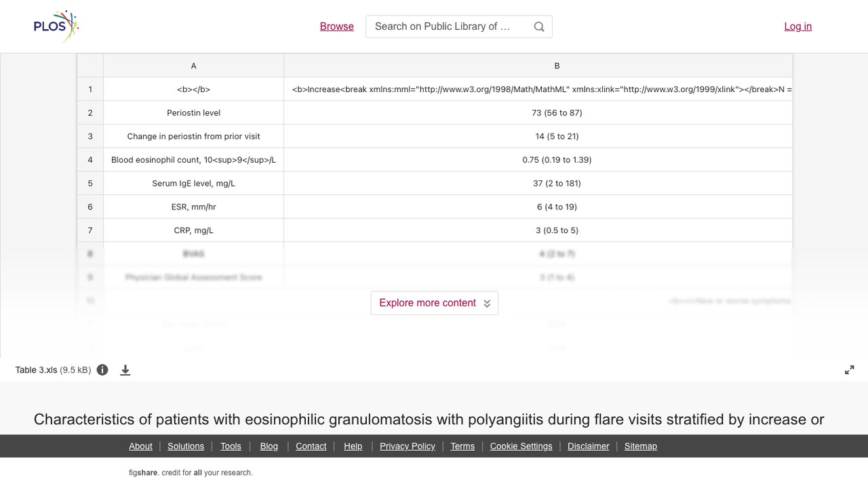Show file info for Table 3.xls

[x=102, y=370]
